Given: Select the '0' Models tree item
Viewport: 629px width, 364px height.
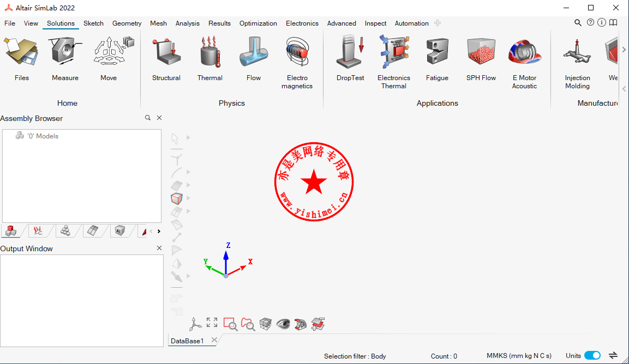Looking at the screenshot, I should (37, 136).
